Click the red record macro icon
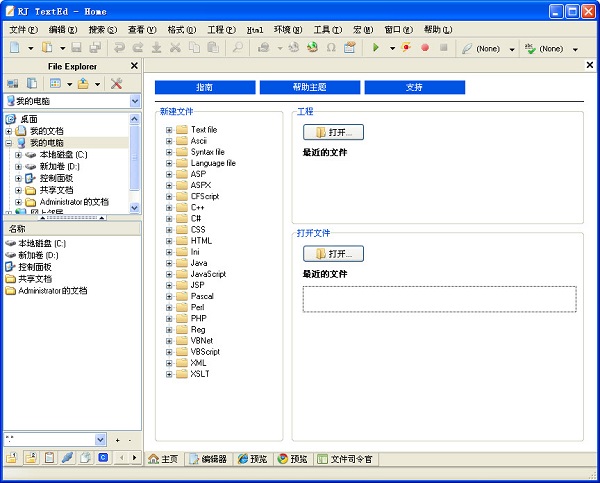 424,48
